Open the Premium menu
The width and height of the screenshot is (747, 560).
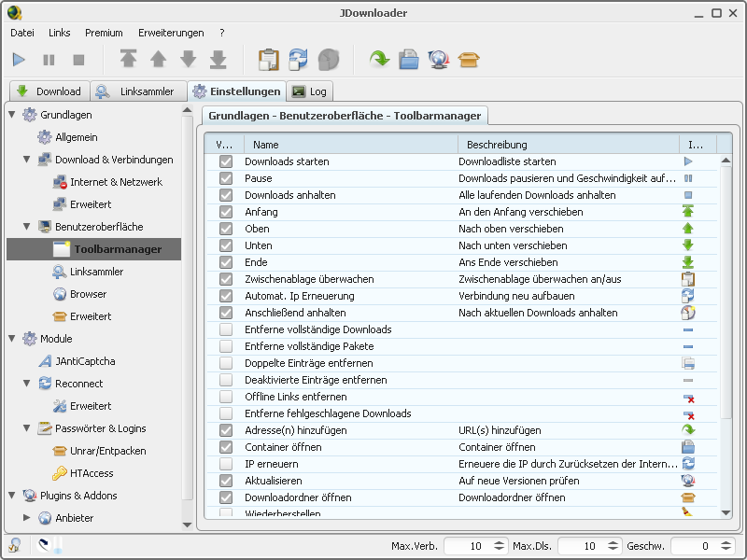pyautogui.click(x=104, y=33)
